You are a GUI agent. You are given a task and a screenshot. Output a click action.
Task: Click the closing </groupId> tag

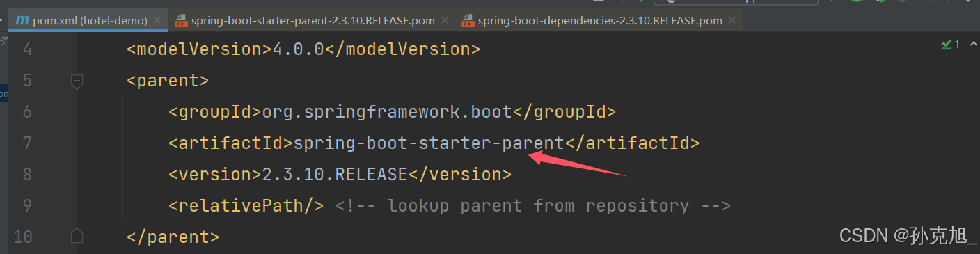tap(564, 111)
